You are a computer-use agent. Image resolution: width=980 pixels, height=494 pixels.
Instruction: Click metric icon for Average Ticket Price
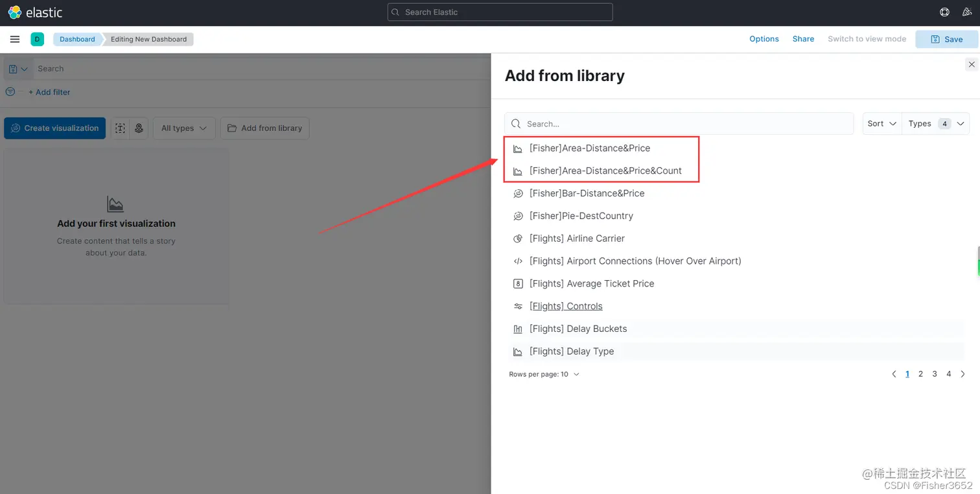518,284
